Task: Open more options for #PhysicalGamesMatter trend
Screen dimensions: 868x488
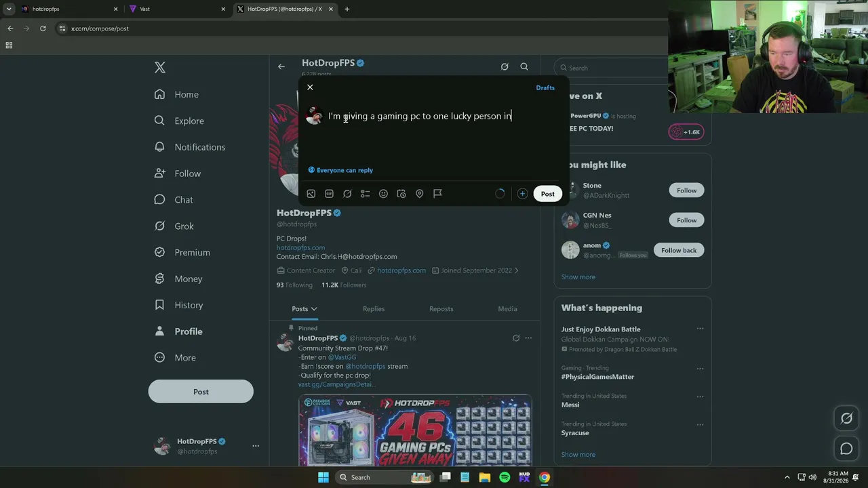Action: pyautogui.click(x=700, y=369)
